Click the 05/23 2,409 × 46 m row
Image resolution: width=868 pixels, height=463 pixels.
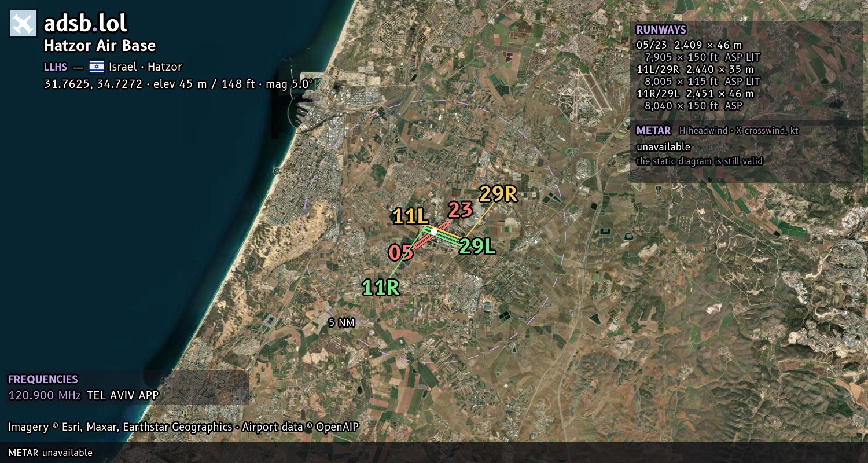[x=689, y=45]
